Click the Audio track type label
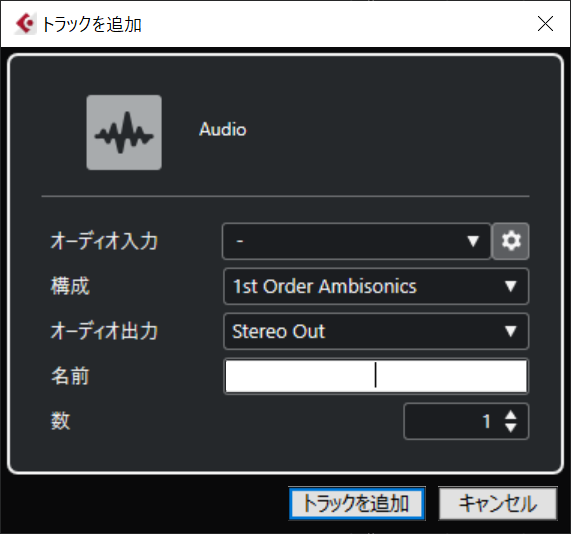The height and width of the screenshot is (534, 571). pos(223,130)
